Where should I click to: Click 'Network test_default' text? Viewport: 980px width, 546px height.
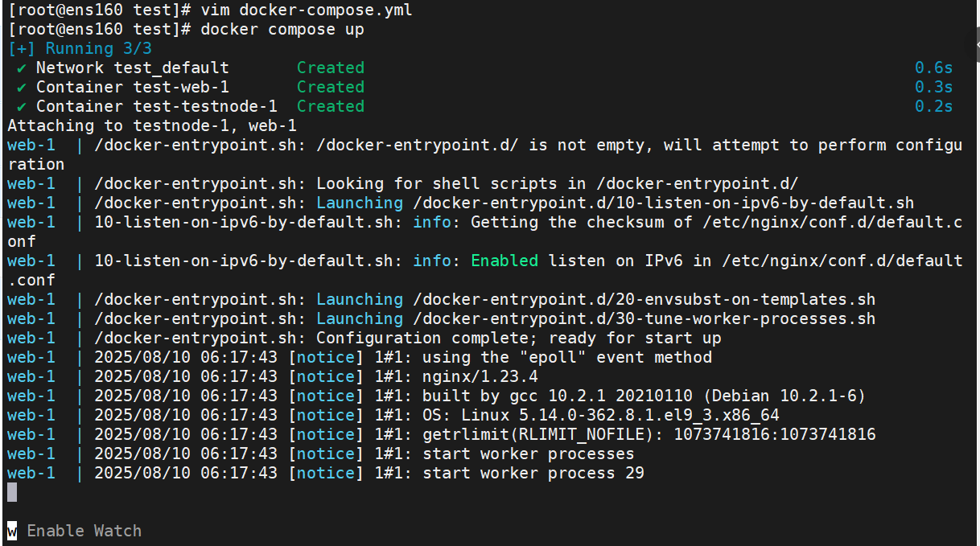(x=133, y=68)
